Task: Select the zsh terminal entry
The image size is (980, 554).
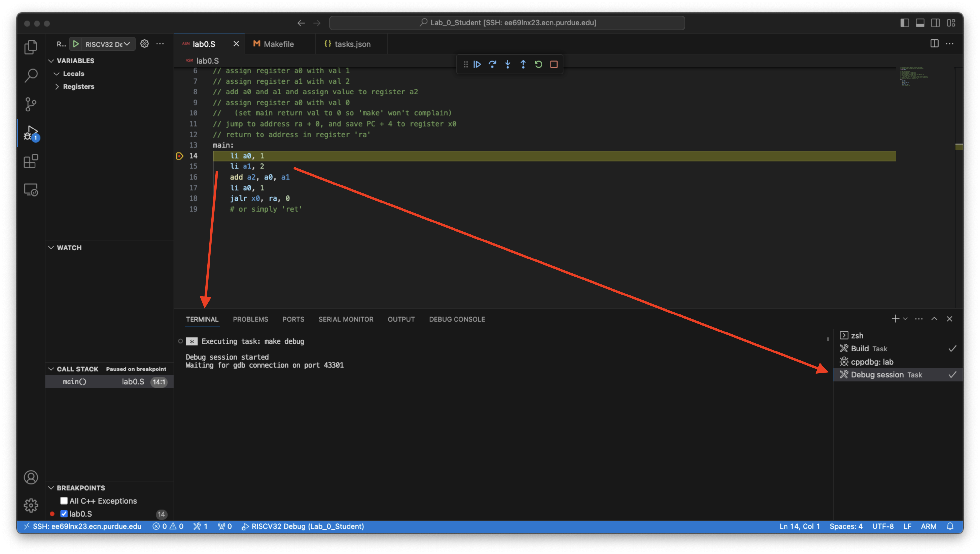Action: pos(898,335)
